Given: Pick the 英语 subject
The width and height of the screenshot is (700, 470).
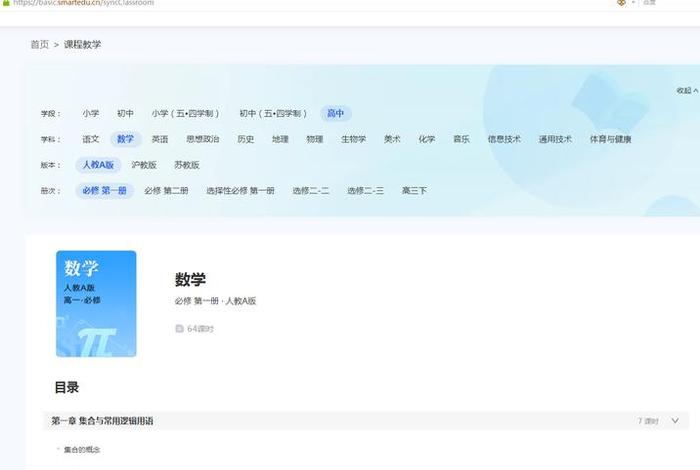Looking at the screenshot, I should tap(160, 139).
